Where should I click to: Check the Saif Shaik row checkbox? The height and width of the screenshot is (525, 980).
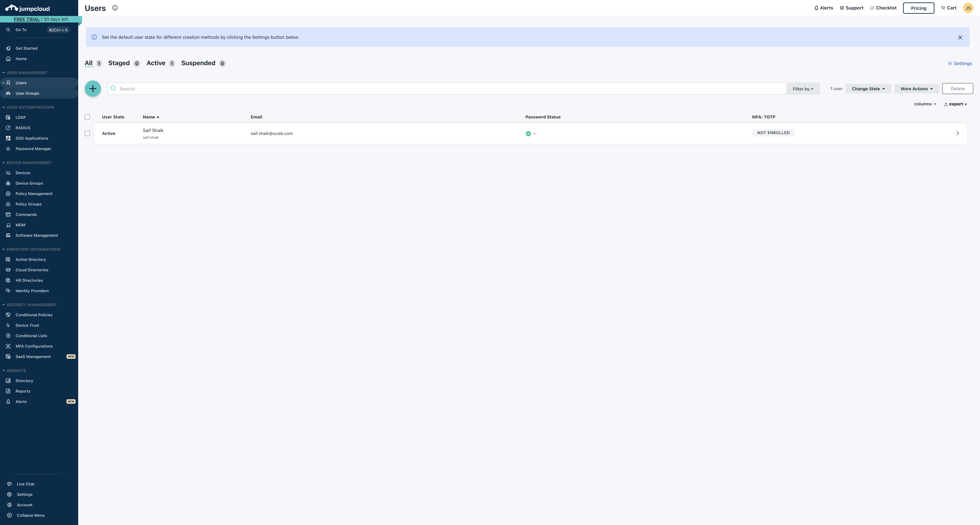tap(87, 134)
